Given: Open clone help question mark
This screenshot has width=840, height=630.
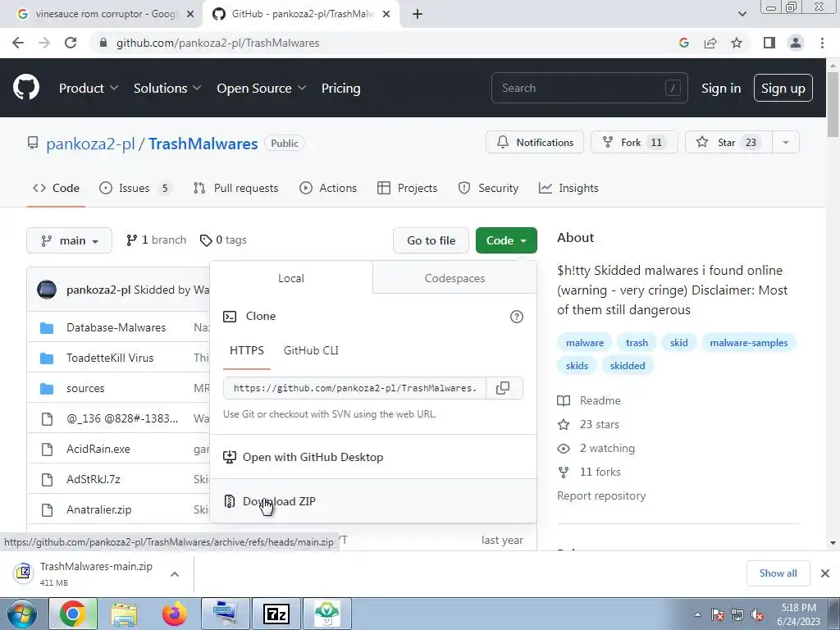Looking at the screenshot, I should (517, 317).
